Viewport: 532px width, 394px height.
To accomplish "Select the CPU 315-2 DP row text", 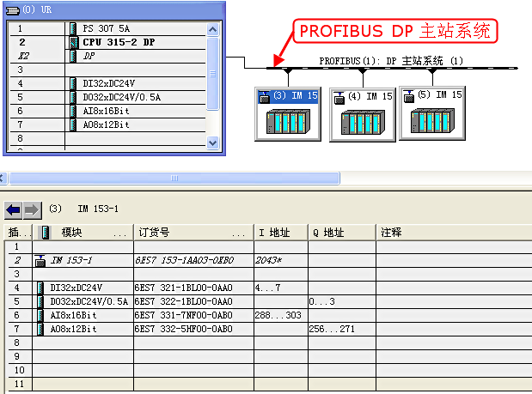I will 119,42.
